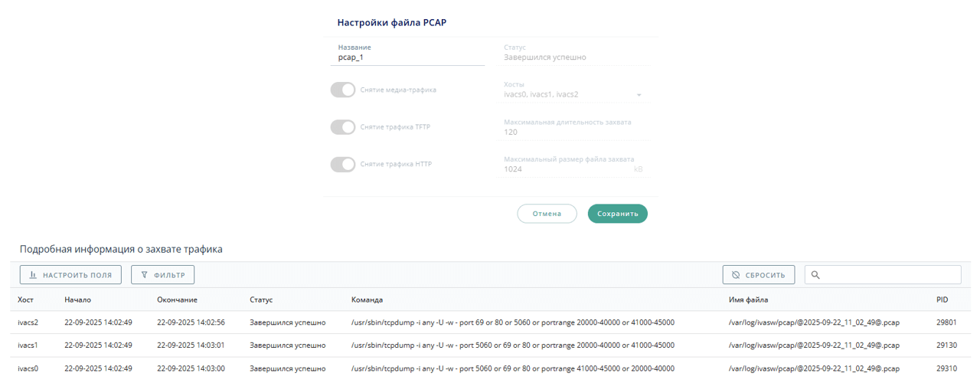Toggle the Снятие трафика HTTP switch
This screenshot has width=980, height=383.
[x=343, y=164]
